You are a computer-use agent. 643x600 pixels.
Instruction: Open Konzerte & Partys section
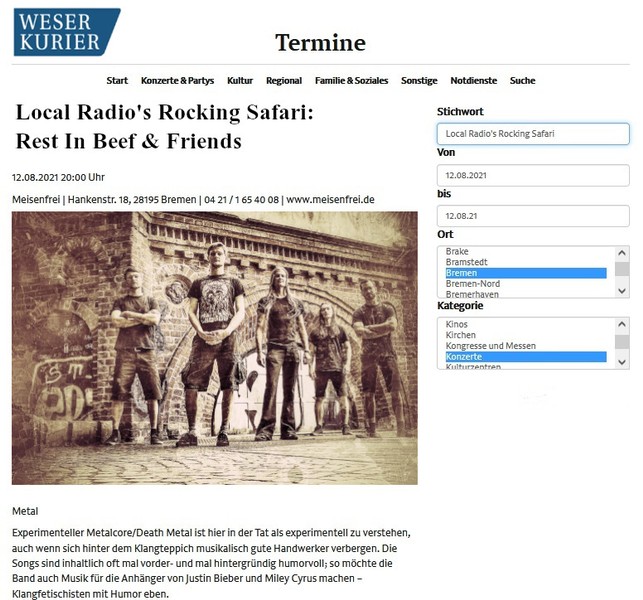(x=178, y=80)
